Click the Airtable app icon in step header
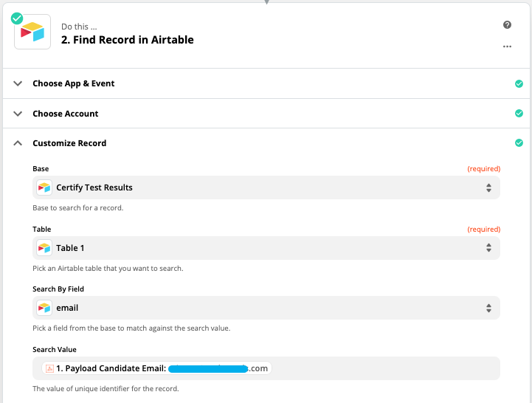 32,32
